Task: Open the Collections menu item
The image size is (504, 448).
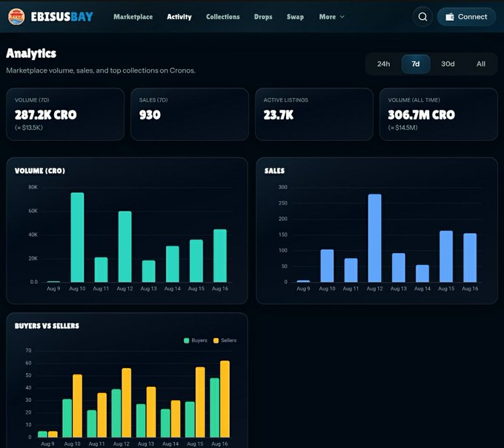Action: pyautogui.click(x=223, y=17)
